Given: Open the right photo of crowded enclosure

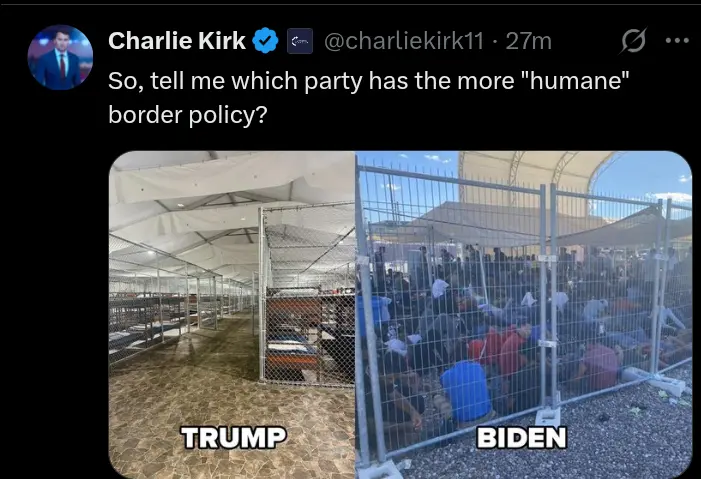Looking at the screenshot, I should pos(524,315).
